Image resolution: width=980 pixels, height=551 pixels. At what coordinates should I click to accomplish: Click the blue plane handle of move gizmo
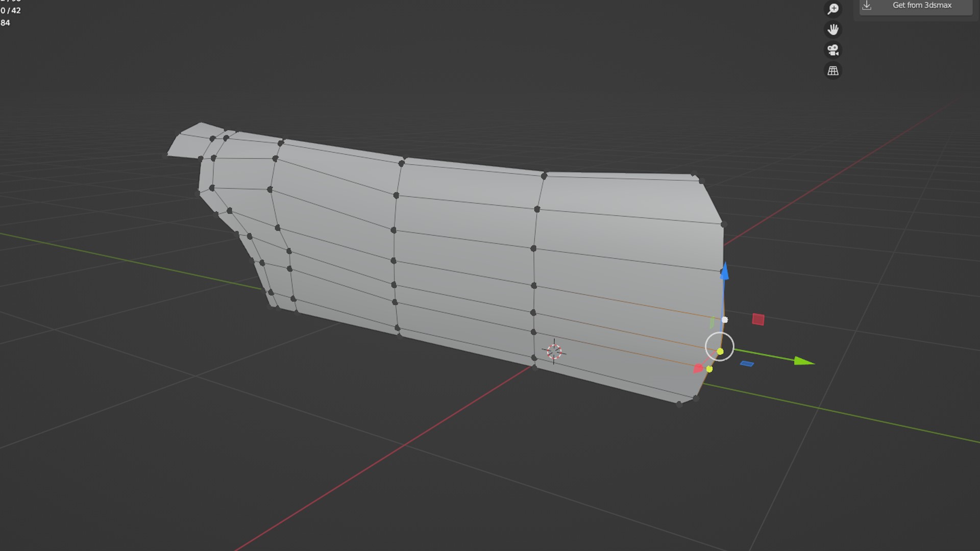(x=747, y=364)
